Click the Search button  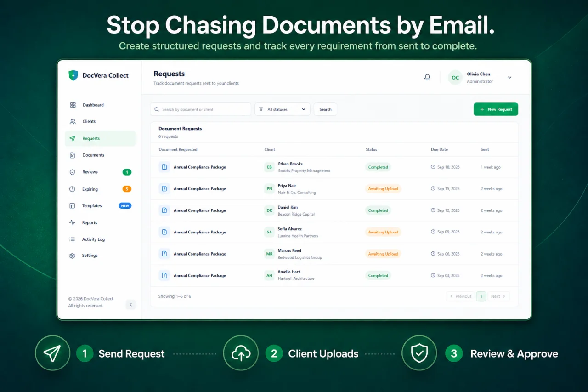325,109
